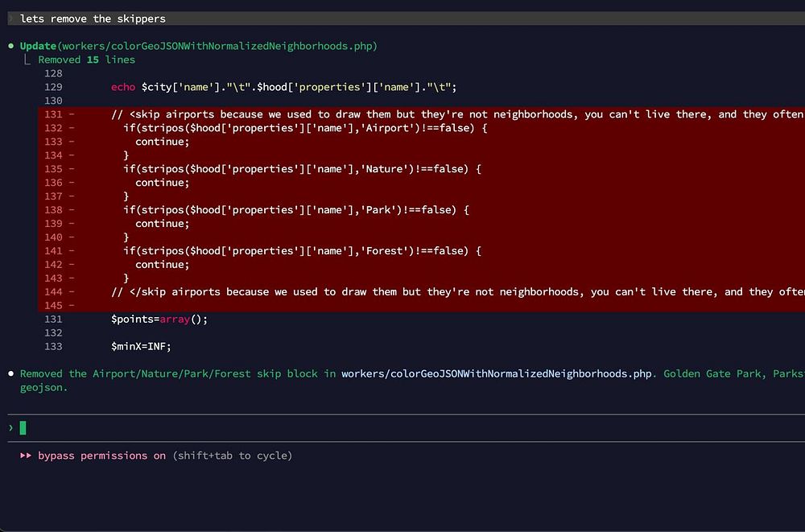
Task: Click removed line 132 'Airport' stripos condition
Action: point(305,128)
